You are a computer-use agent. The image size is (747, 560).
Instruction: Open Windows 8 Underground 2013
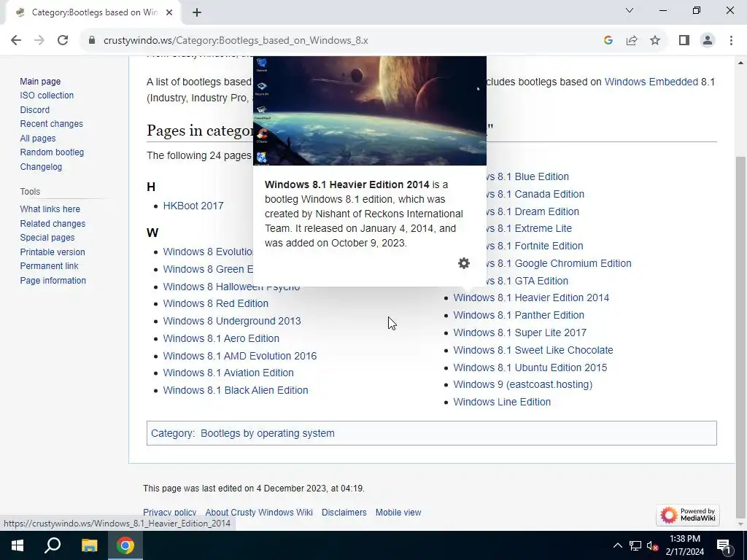(x=231, y=321)
